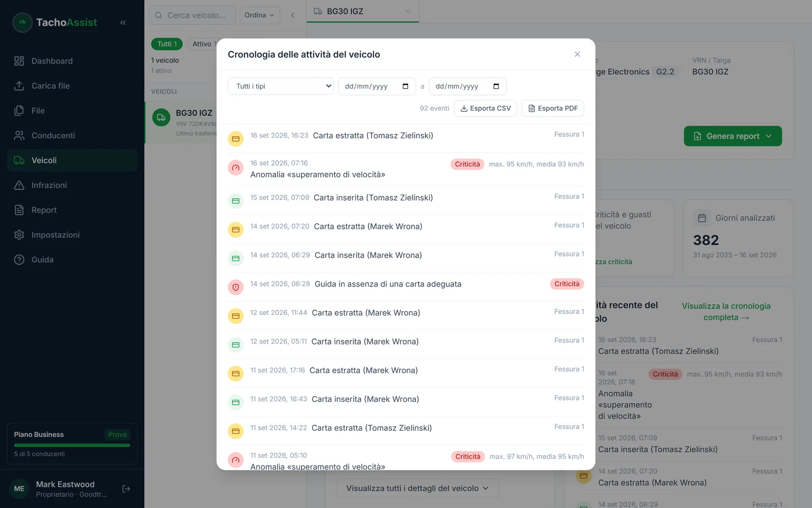The height and width of the screenshot is (508, 812).
Task: Select the 'Tutti 1' filter chip
Action: (x=167, y=44)
